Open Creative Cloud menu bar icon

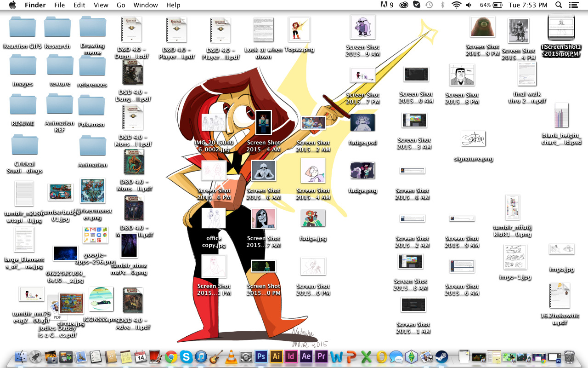[x=403, y=5]
